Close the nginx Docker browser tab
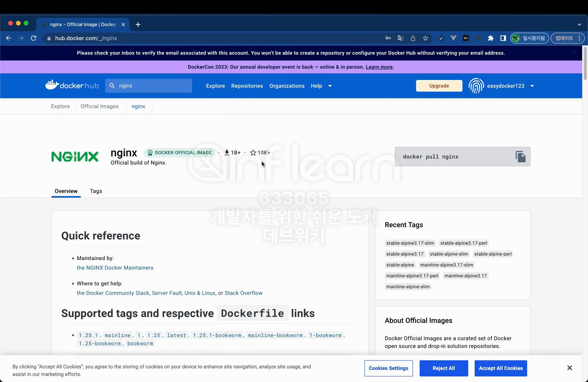Viewport: 588px width, 382px height. 123,24
